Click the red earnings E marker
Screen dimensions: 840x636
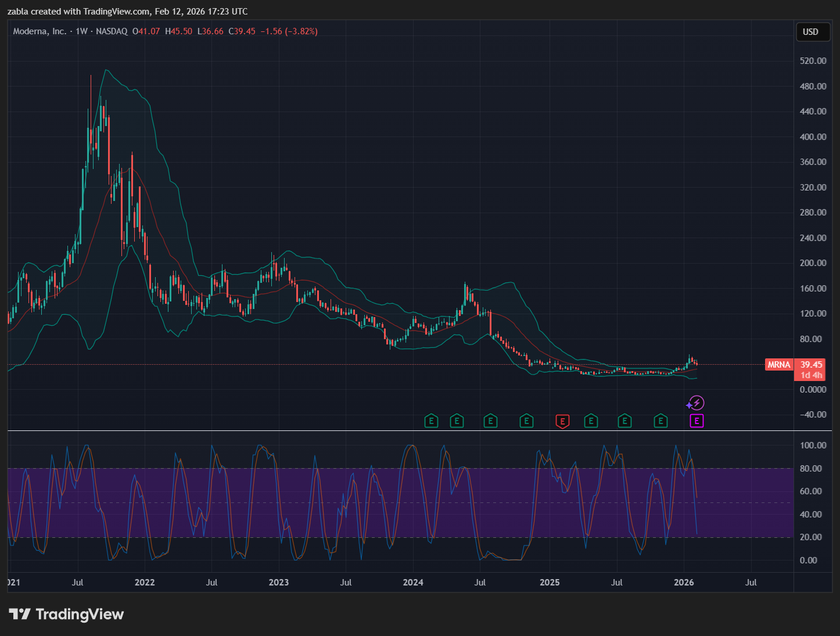pyautogui.click(x=562, y=421)
